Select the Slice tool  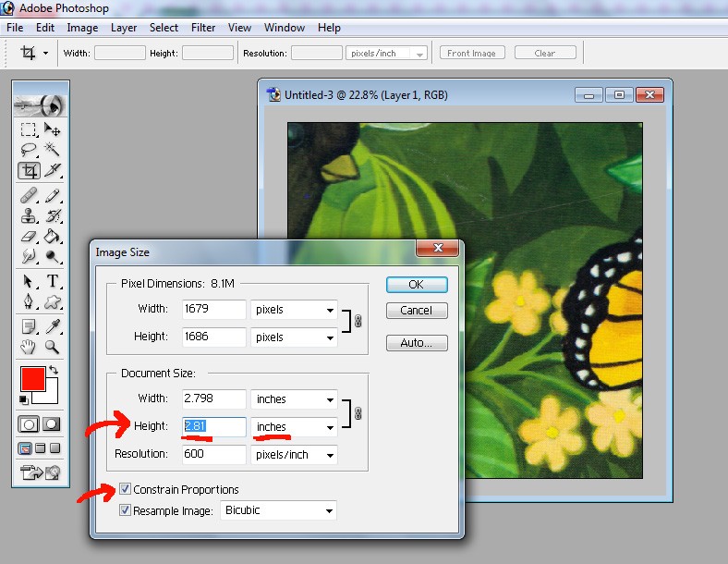pos(52,170)
